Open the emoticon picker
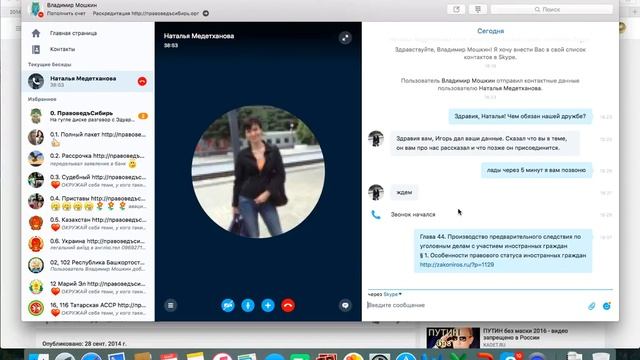640x360 pixels. pos(607,306)
